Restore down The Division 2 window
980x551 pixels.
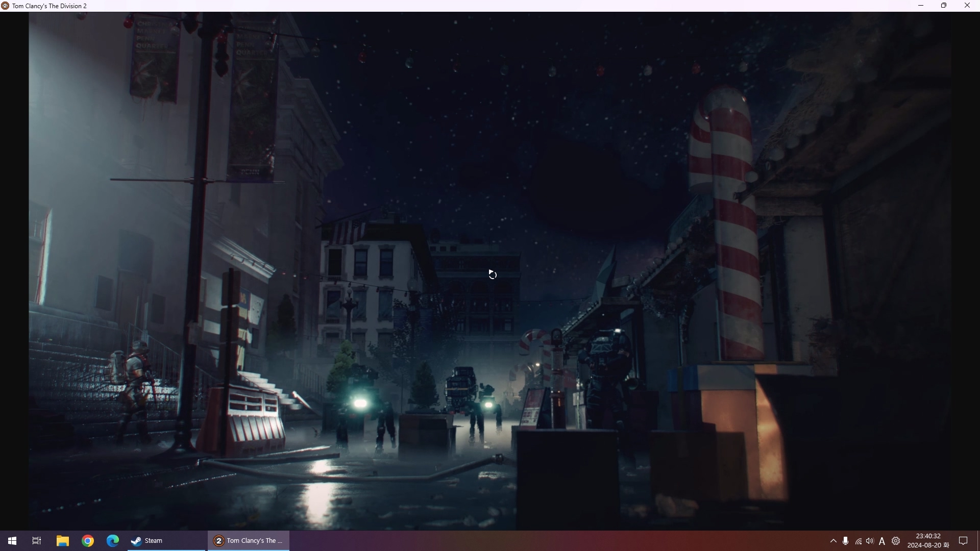(x=944, y=6)
